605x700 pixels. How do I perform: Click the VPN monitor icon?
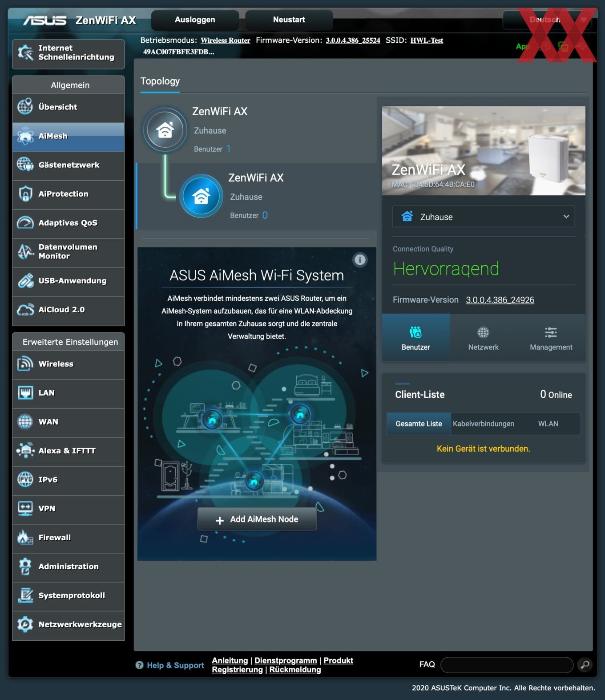tap(25, 508)
